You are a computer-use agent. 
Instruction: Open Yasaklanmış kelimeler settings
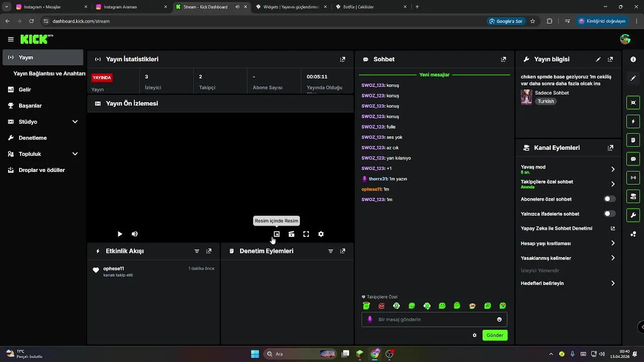pyautogui.click(x=568, y=258)
